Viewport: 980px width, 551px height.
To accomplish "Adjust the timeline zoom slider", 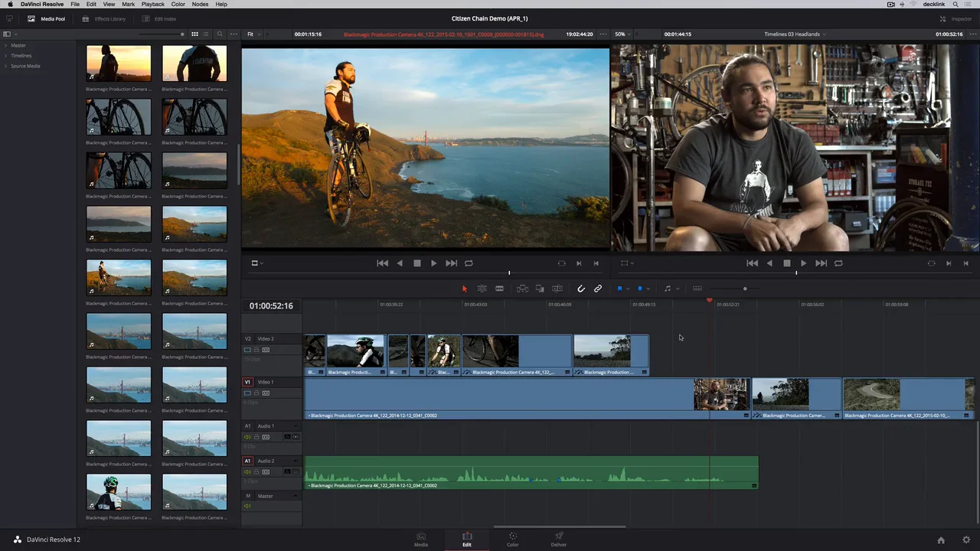I will pos(744,289).
